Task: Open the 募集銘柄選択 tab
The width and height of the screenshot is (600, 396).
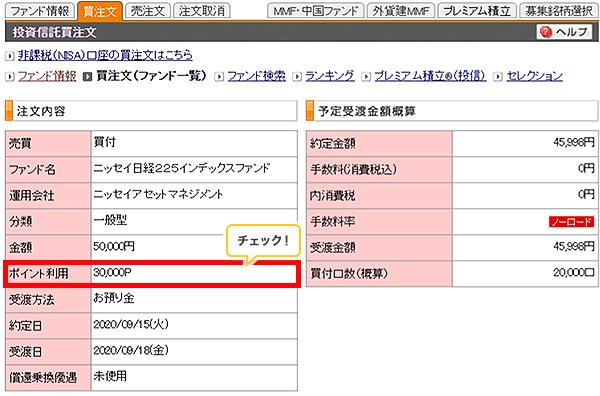Action: point(559,11)
